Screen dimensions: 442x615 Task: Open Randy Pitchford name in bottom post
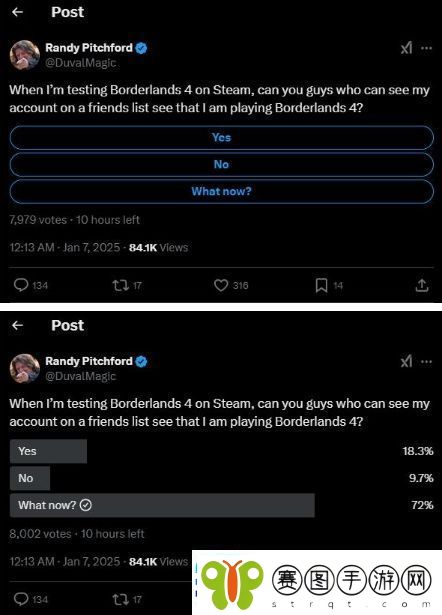[89, 361]
